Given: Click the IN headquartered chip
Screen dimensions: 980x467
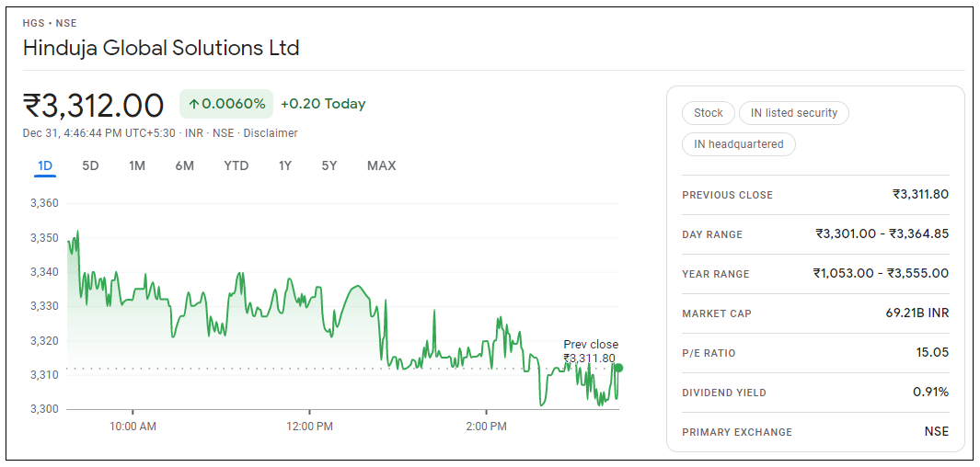Looking at the screenshot, I should click(739, 144).
